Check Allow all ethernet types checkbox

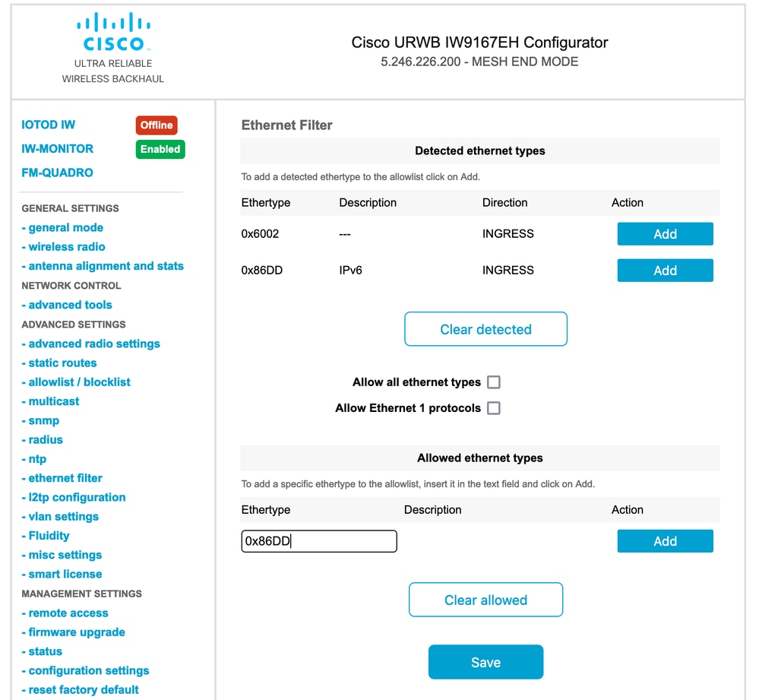493,382
